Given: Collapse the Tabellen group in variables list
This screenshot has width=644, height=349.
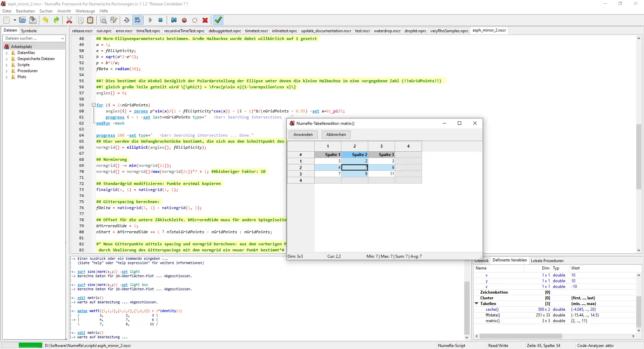Looking at the screenshot, I should (x=476, y=304).
